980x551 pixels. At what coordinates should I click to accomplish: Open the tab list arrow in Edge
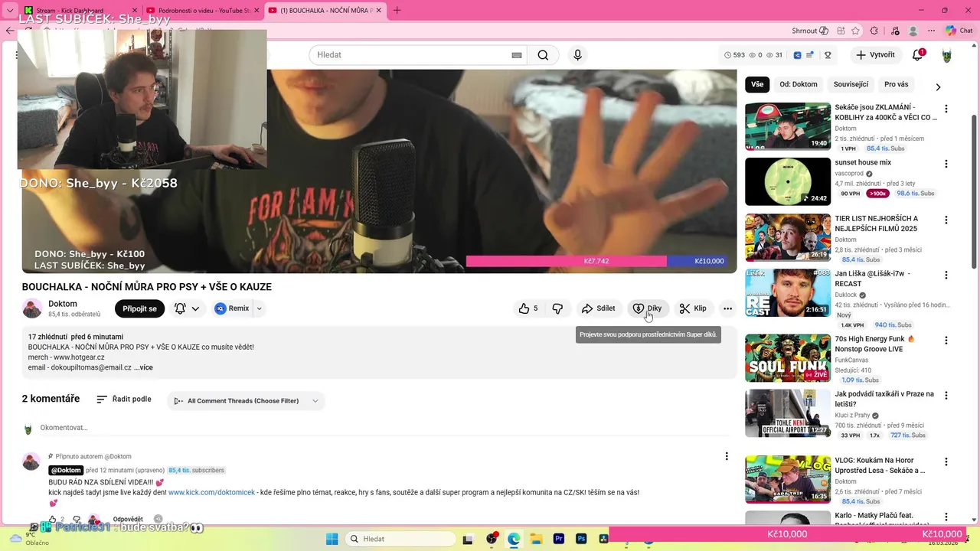[x=9, y=11]
